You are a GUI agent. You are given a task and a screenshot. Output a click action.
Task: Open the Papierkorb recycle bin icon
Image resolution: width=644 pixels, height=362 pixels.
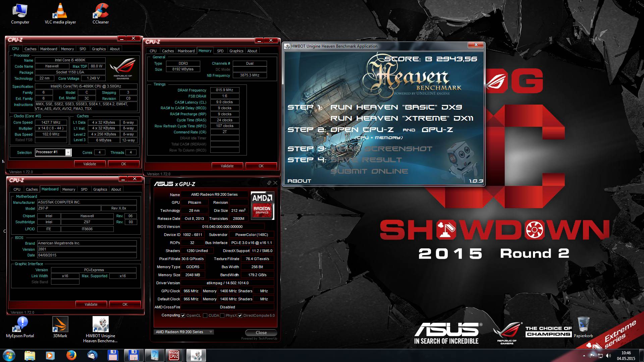(x=583, y=327)
